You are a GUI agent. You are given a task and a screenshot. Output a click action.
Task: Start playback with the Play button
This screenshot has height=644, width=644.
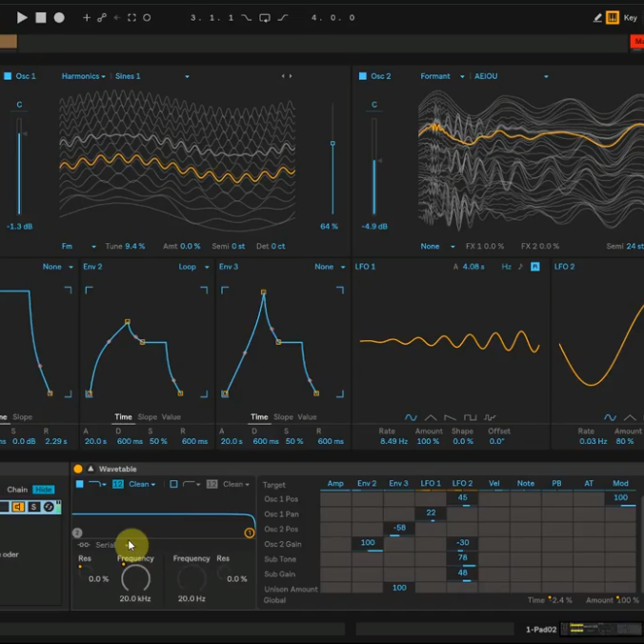tap(22, 18)
